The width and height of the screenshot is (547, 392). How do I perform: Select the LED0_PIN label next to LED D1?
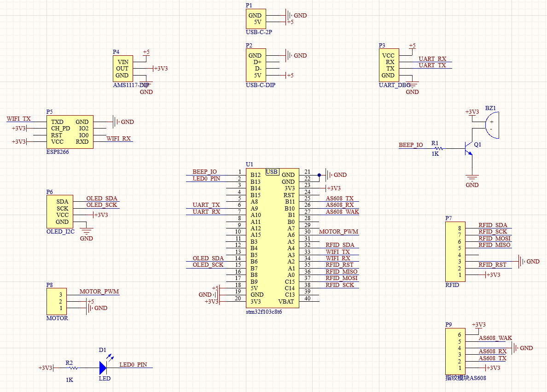(x=133, y=364)
